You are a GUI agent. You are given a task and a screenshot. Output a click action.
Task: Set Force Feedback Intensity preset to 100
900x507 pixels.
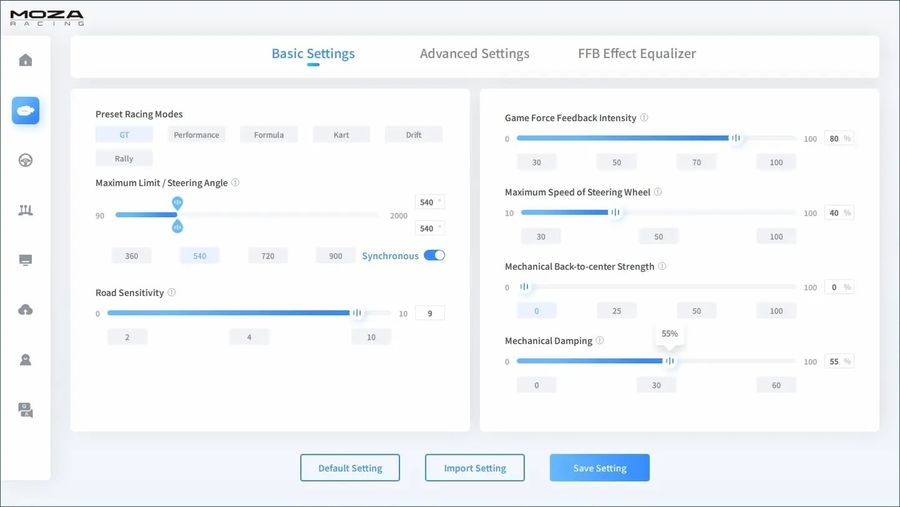(776, 162)
